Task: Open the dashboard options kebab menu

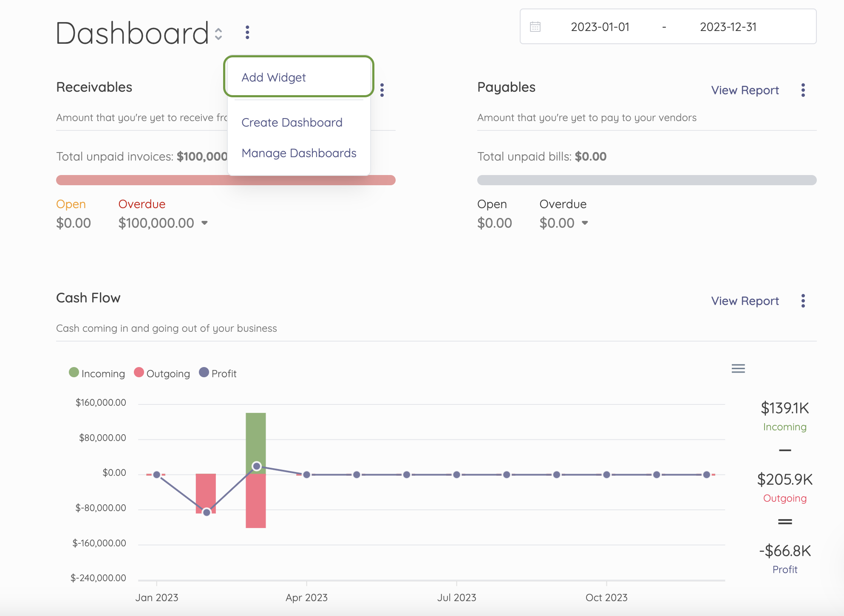Action: [x=246, y=32]
